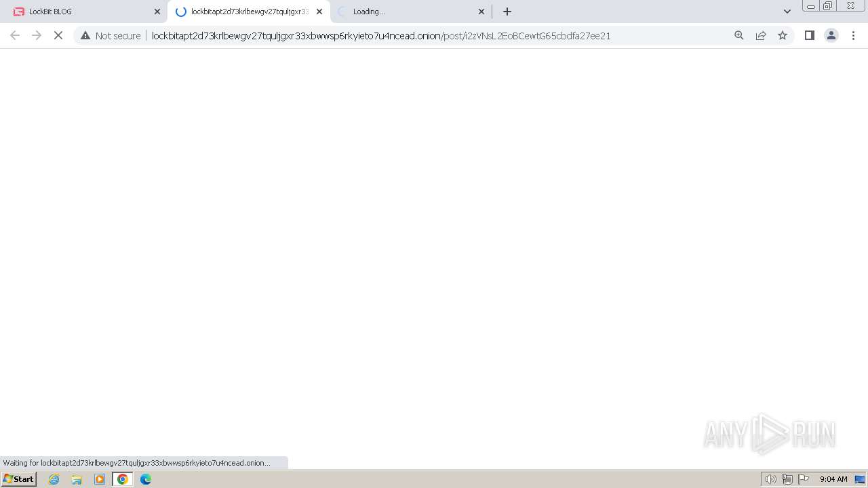Open the network tray icon
Viewport: 868px width, 488px height.
pos(787,479)
